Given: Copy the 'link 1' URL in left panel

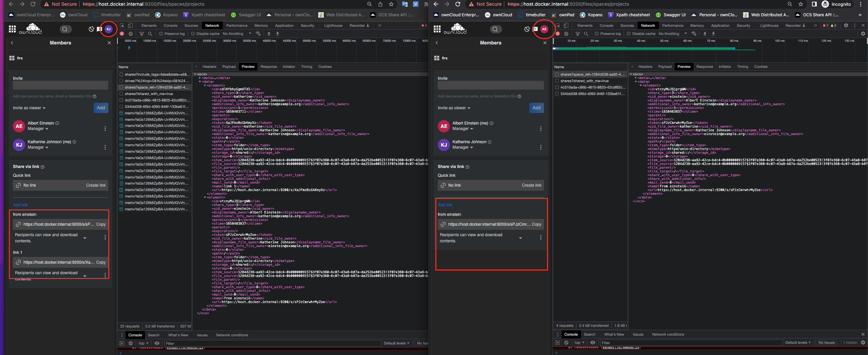Looking at the screenshot, I should (x=101, y=262).
